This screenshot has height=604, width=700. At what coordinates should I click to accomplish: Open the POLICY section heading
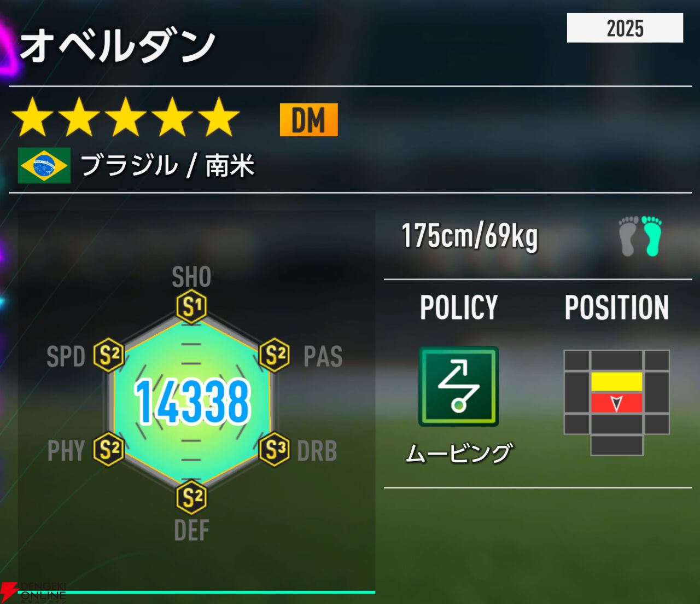click(x=459, y=307)
